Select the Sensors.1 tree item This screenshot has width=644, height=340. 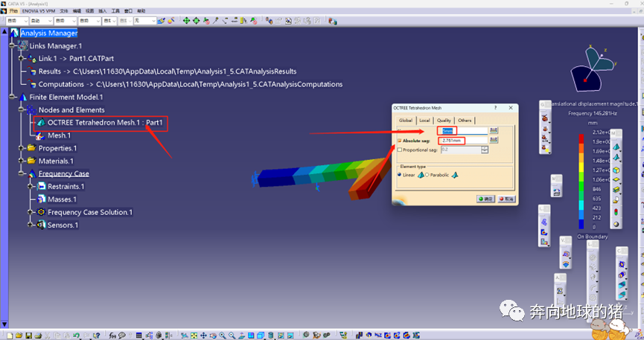click(x=63, y=225)
